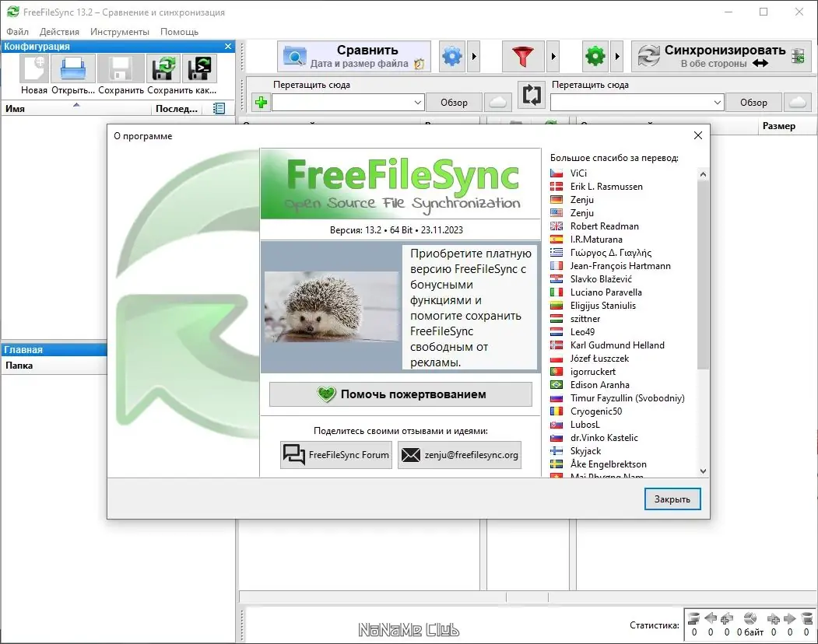This screenshot has height=644, width=818.
Task: Click translator Eligijus Staniulis
Action: click(602, 306)
